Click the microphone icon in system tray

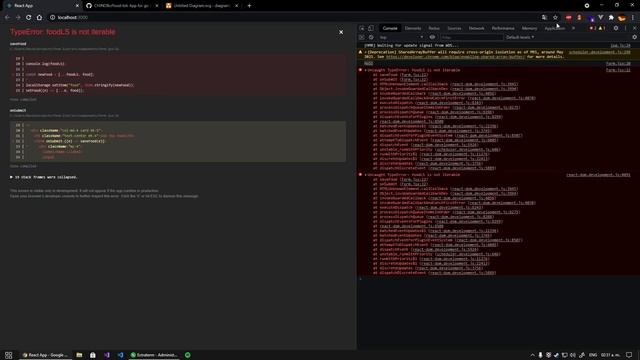click(540, 355)
